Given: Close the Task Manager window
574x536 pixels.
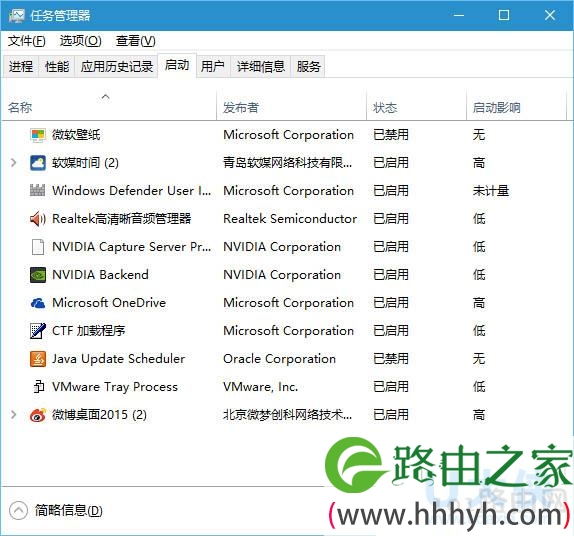Looking at the screenshot, I should click(x=549, y=15).
